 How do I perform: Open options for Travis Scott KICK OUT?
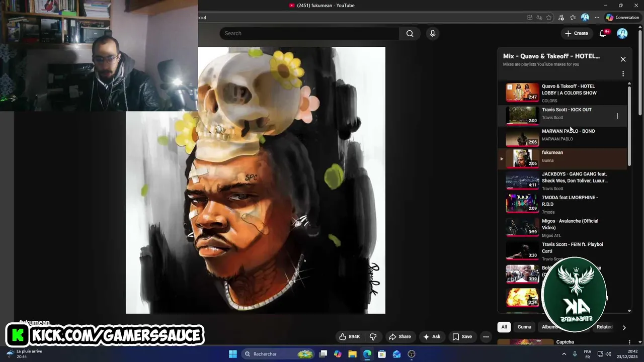pos(617,116)
